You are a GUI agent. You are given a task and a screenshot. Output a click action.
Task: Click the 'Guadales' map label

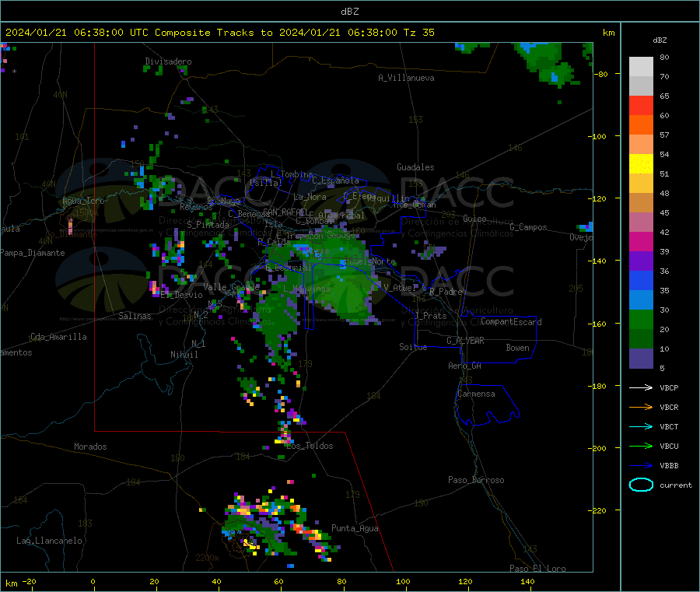click(415, 167)
